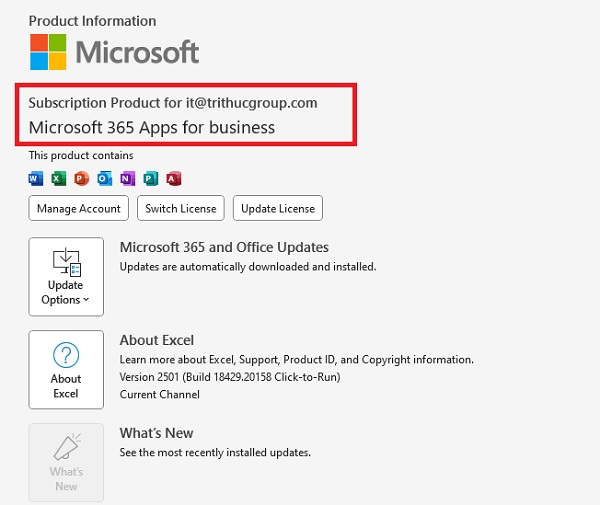Click the Microsoft four-color logo
Image resolution: width=600 pixels, height=505 pixels.
[48, 52]
